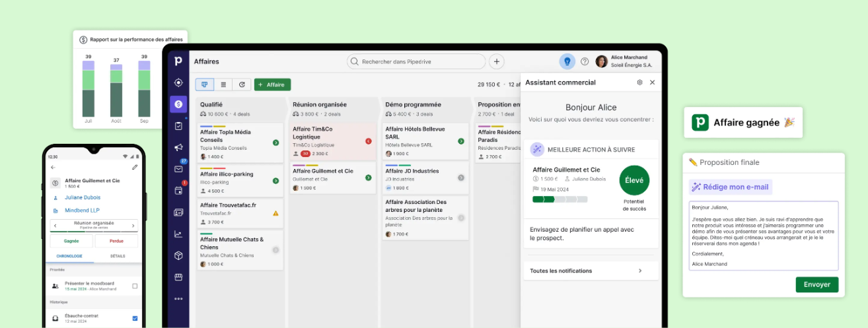
Task: Click red overdue icon on Tim&Co card
Action: [369, 141]
